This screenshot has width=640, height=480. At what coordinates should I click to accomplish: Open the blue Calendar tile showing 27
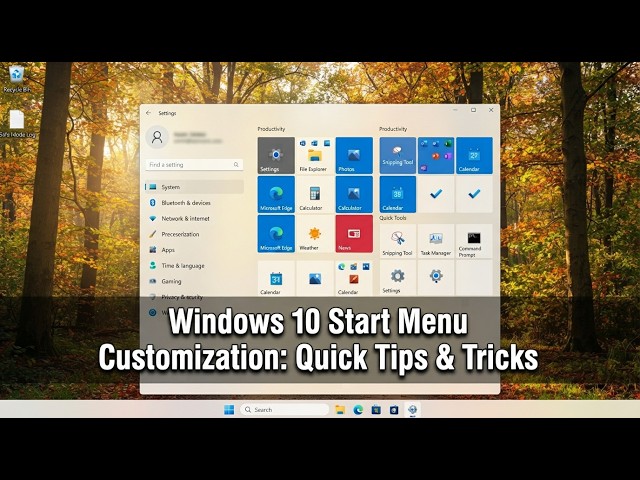pos(474,156)
